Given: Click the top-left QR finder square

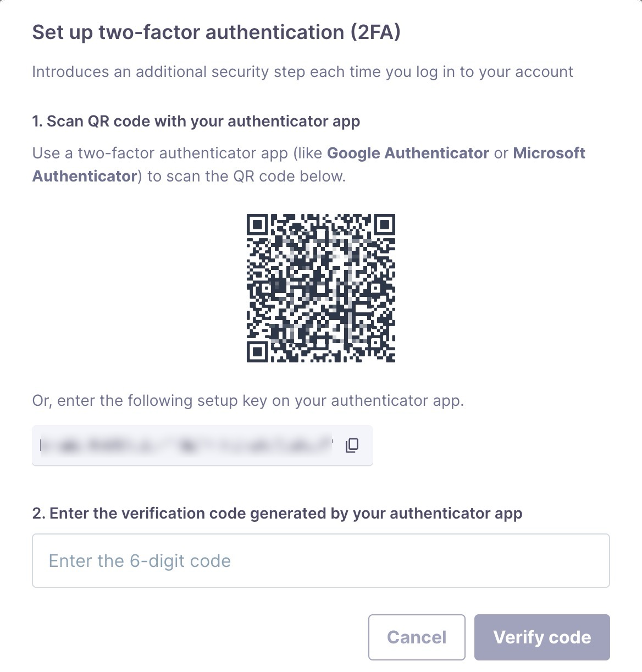Looking at the screenshot, I should click(x=257, y=224).
